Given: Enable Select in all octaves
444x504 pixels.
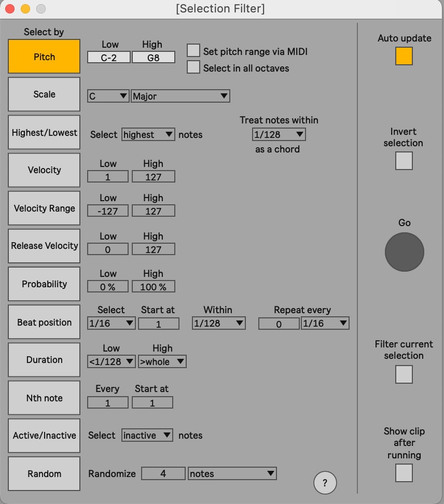Looking at the screenshot, I should pyautogui.click(x=193, y=67).
